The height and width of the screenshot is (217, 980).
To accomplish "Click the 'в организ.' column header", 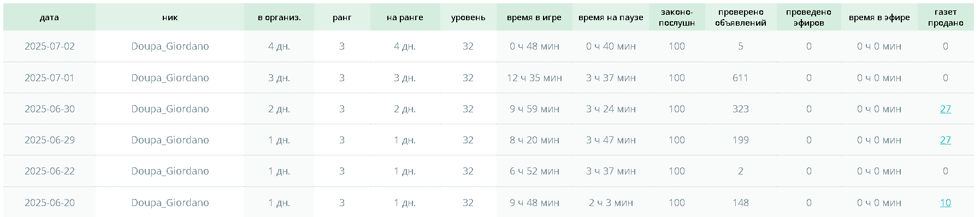I will (x=279, y=17).
